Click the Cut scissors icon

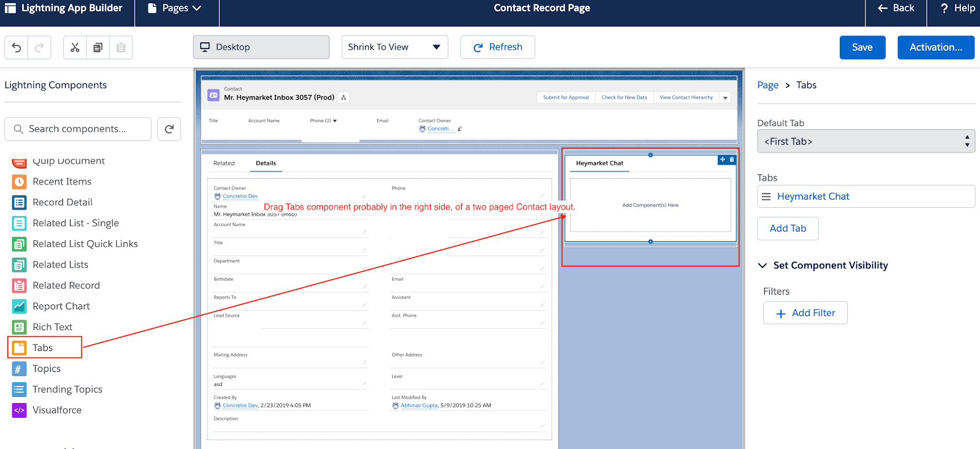coord(75,47)
